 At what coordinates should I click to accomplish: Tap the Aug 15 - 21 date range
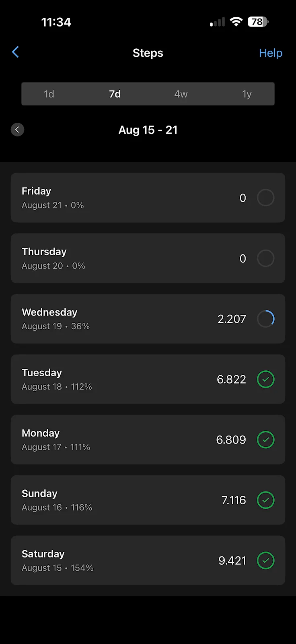[x=148, y=130]
